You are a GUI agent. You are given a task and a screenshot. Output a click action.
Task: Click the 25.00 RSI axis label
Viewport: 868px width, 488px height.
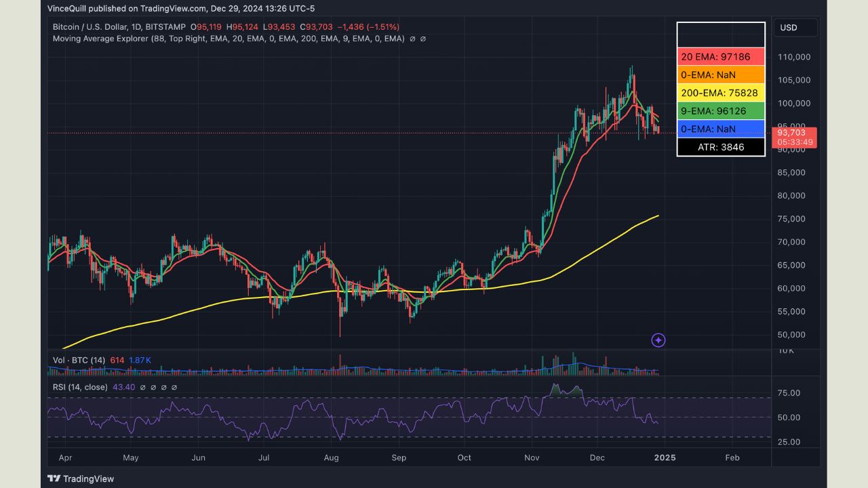pos(789,442)
